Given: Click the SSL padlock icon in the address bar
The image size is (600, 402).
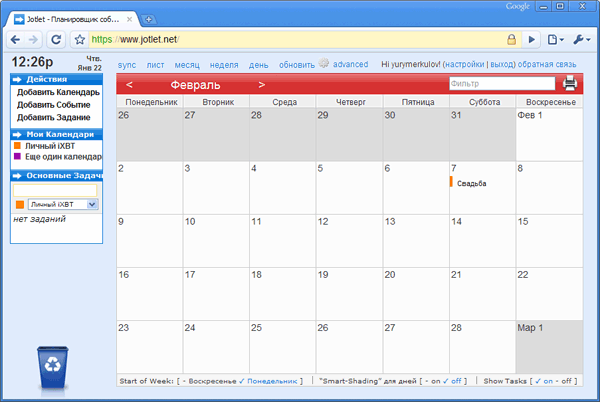Looking at the screenshot, I should [511, 39].
